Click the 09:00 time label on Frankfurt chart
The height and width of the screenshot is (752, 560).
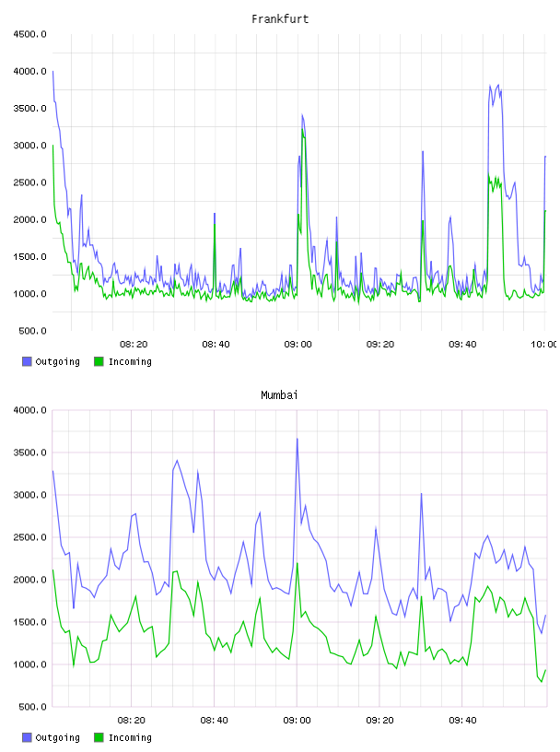[x=297, y=345]
